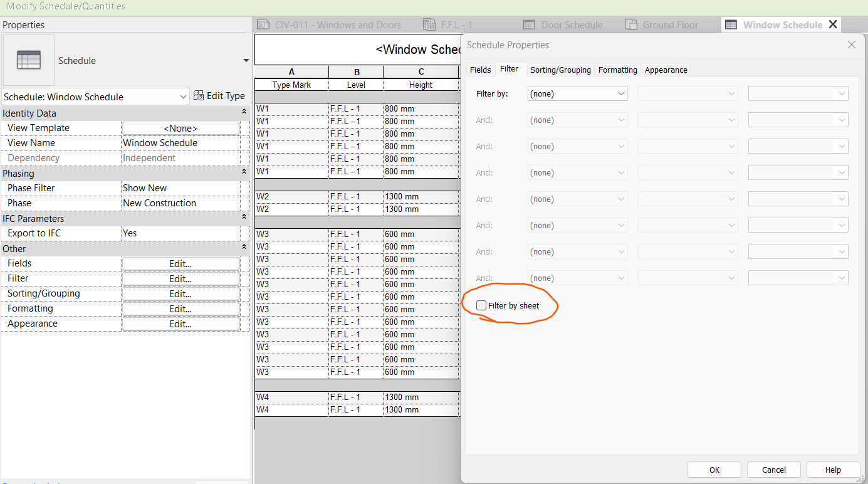Click Edit button for Filter property

(x=180, y=278)
